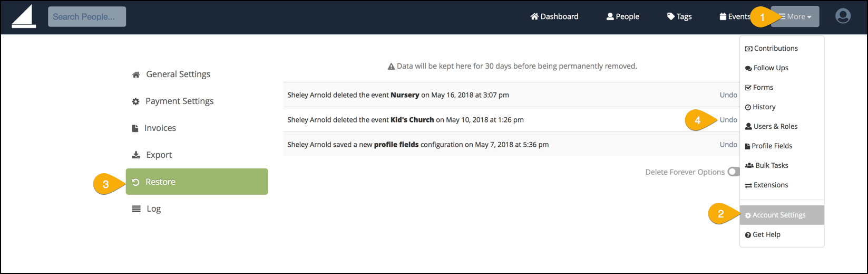The width and height of the screenshot is (868, 274).
Task: Click the Restore circular arrow icon
Action: (x=135, y=182)
